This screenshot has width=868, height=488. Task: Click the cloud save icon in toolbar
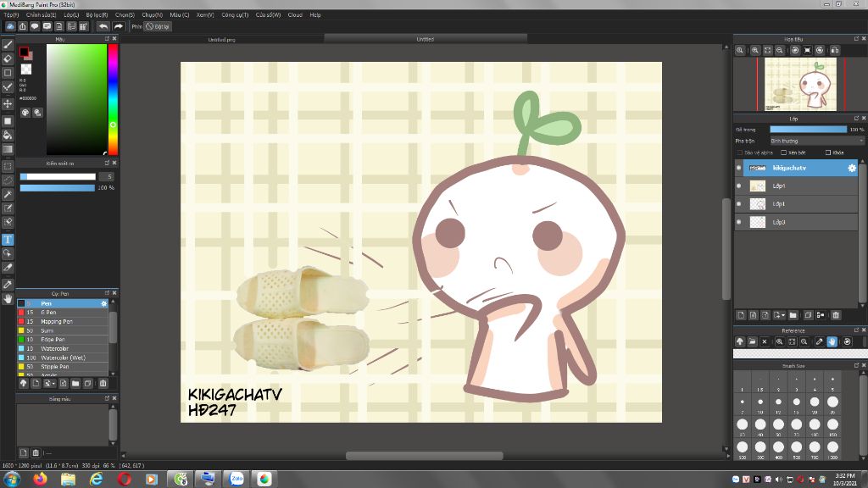tap(10, 26)
